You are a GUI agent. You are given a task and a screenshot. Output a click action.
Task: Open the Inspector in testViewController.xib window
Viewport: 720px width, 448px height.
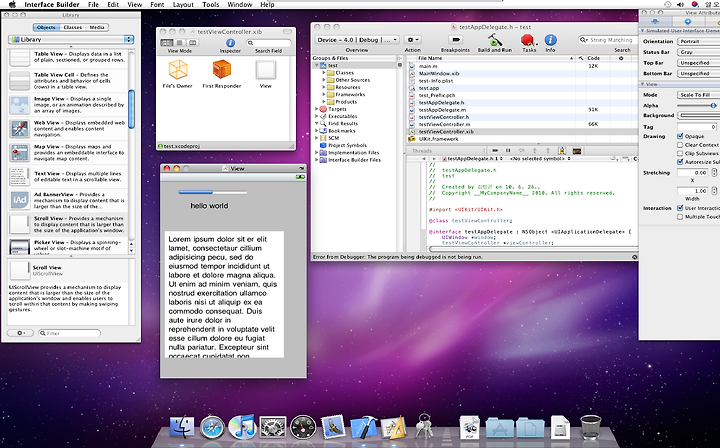[231, 43]
